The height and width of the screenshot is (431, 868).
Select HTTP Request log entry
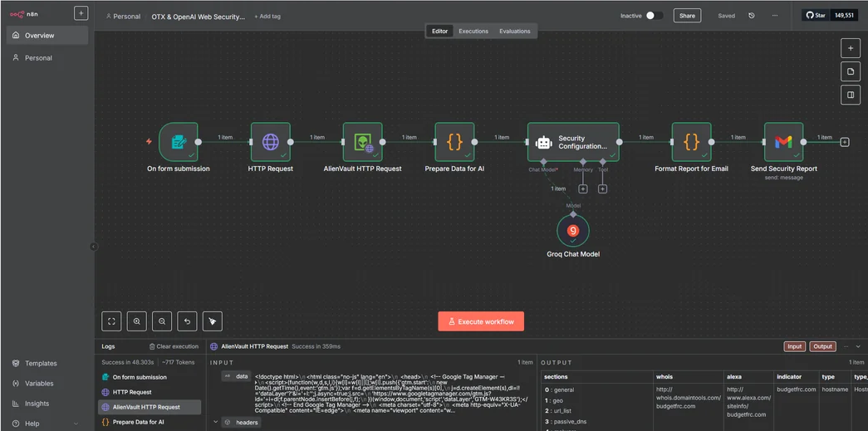click(150, 392)
